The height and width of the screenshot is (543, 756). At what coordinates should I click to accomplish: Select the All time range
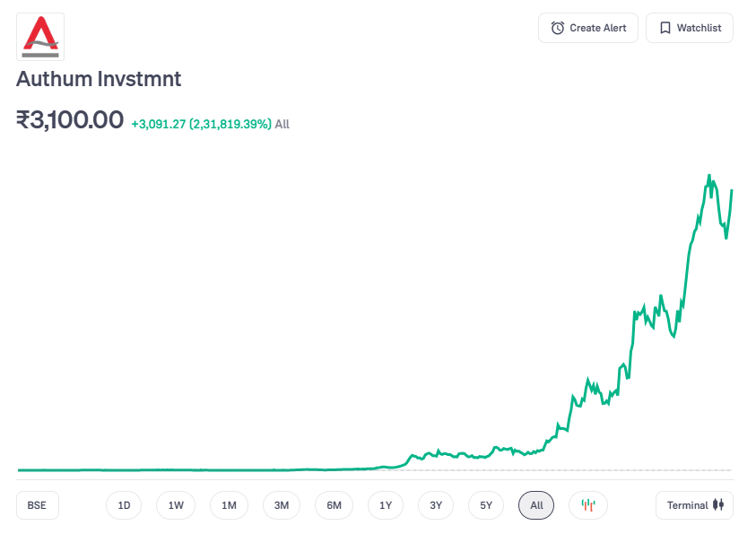(x=536, y=505)
